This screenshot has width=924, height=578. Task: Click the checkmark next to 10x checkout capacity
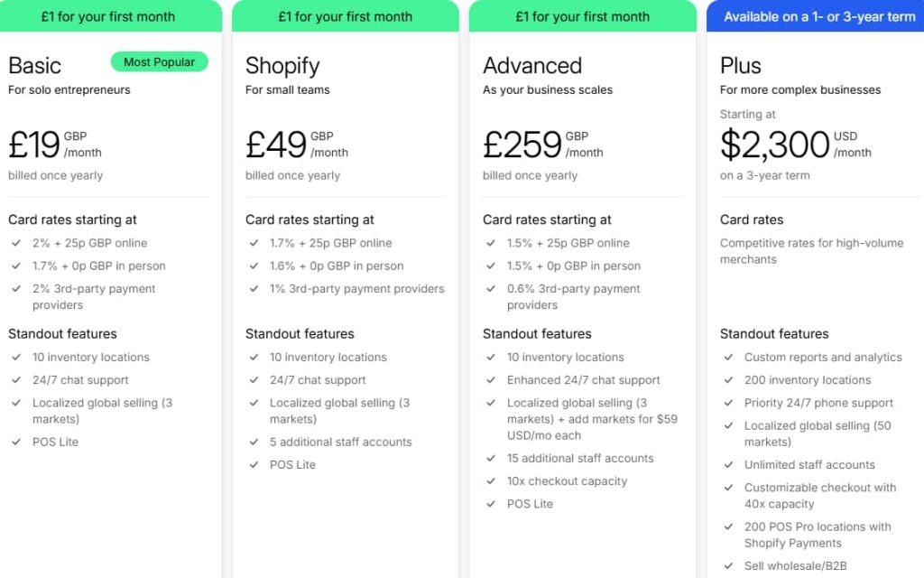[490, 481]
